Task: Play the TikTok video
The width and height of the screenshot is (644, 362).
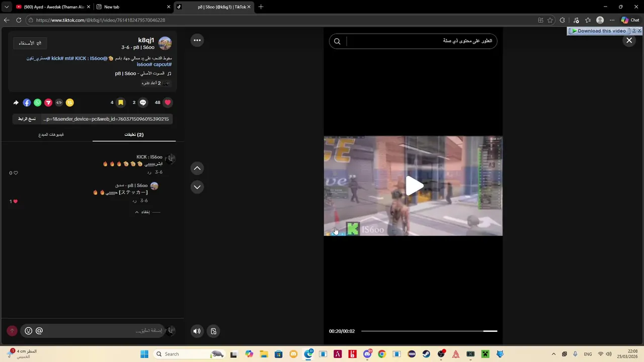Action: (415, 186)
